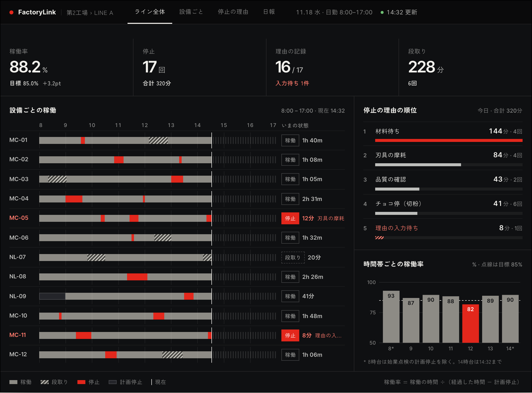Click the green update status dot
The image size is (532, 393).
[x=382, y=12]
